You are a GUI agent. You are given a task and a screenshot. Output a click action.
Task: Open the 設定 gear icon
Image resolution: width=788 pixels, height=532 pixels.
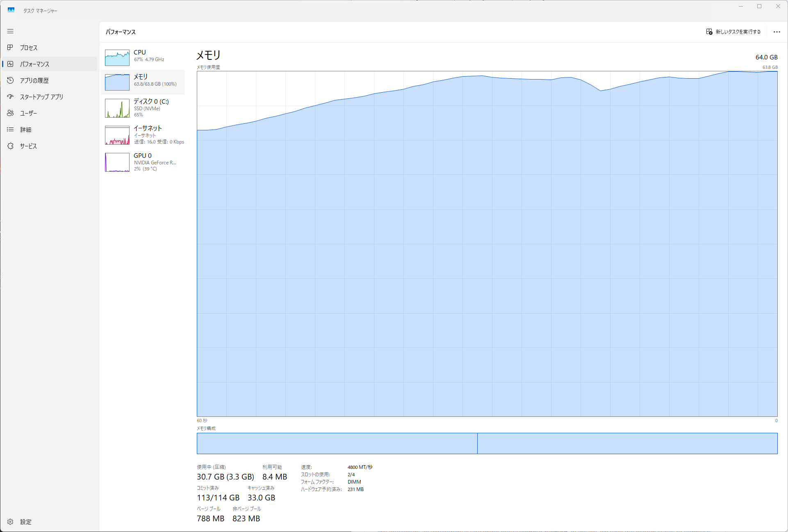click(x=10, y=522)
